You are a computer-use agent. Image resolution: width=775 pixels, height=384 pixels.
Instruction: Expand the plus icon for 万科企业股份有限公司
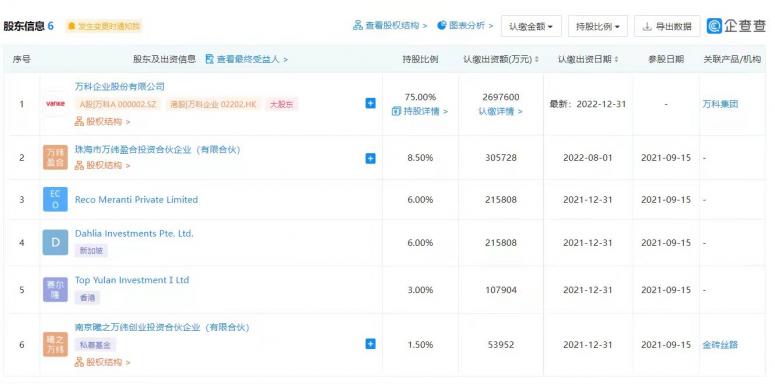pos(370,103)
